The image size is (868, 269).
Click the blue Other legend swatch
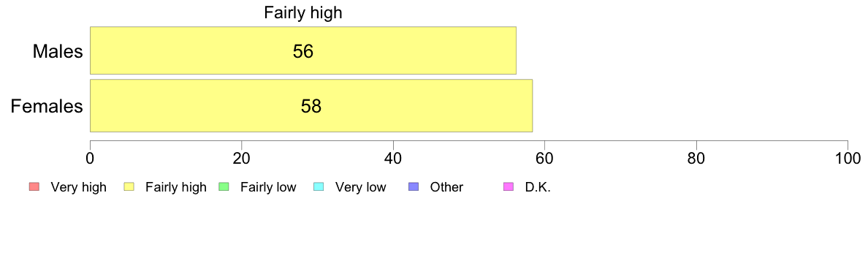click(413, 187)
